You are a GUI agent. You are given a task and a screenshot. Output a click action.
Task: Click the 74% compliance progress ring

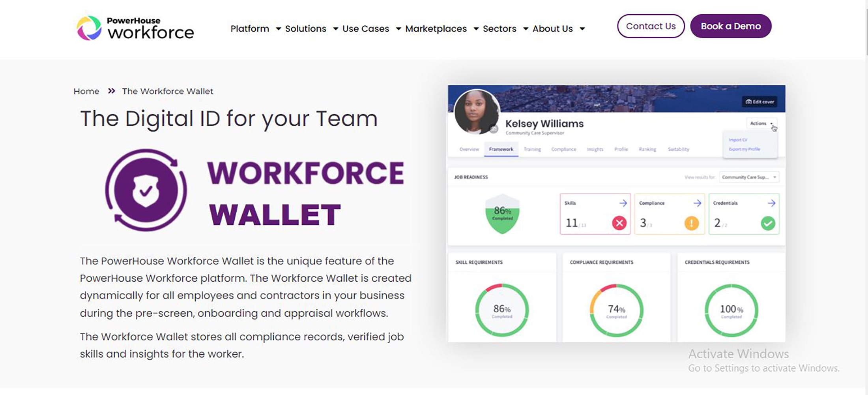click(x=616, y=310)
